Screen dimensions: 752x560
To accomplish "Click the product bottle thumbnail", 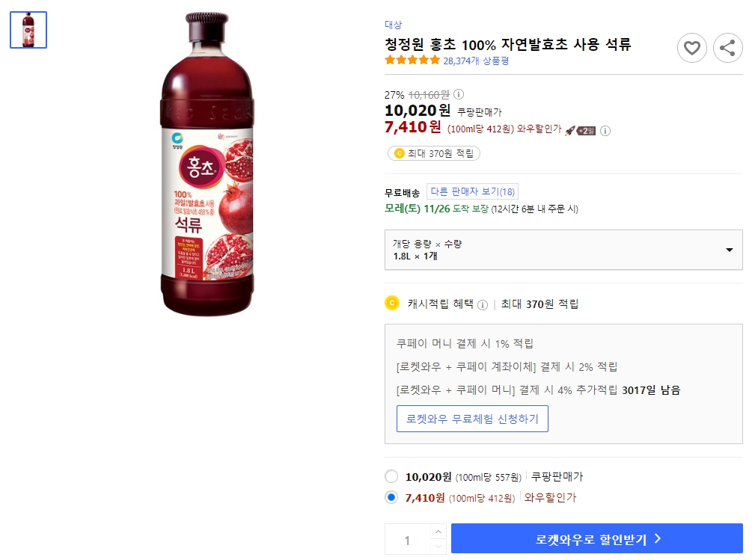I will (x=28, y=30).
